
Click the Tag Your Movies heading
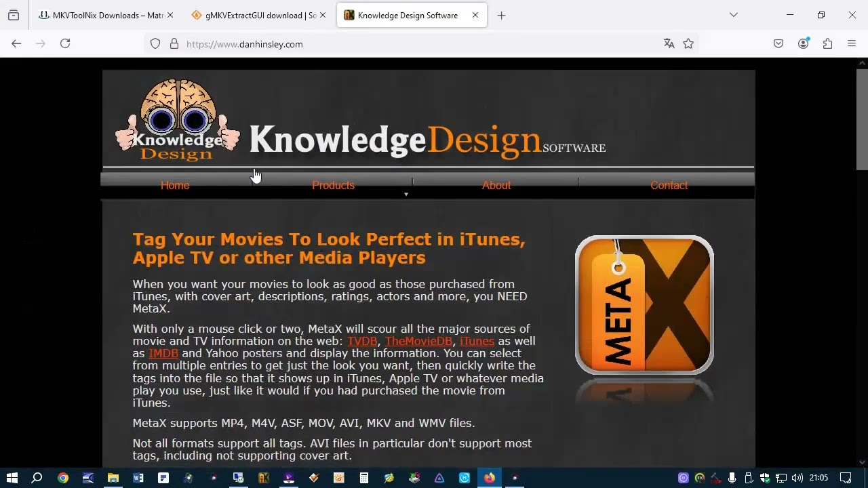pyautogui.click(x=329, y=248)
